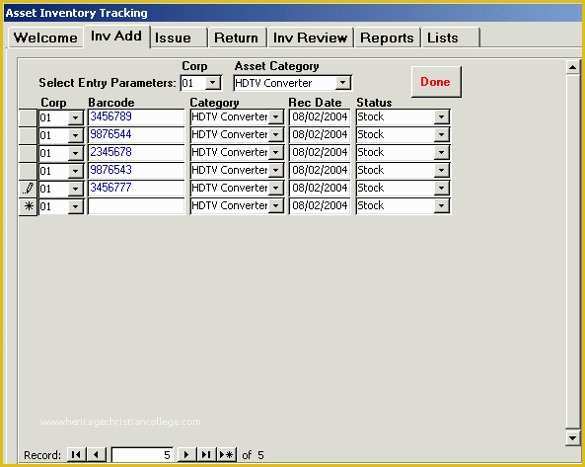Expand Corp dropdown for barcode 3456789 row
This screenshot has height=467, width=585.
click(x=75, y=118)
